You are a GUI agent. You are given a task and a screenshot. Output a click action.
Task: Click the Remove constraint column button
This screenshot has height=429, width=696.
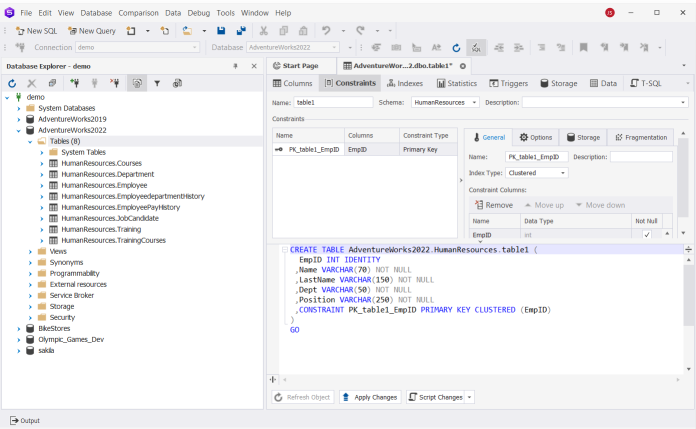[494, 205]
